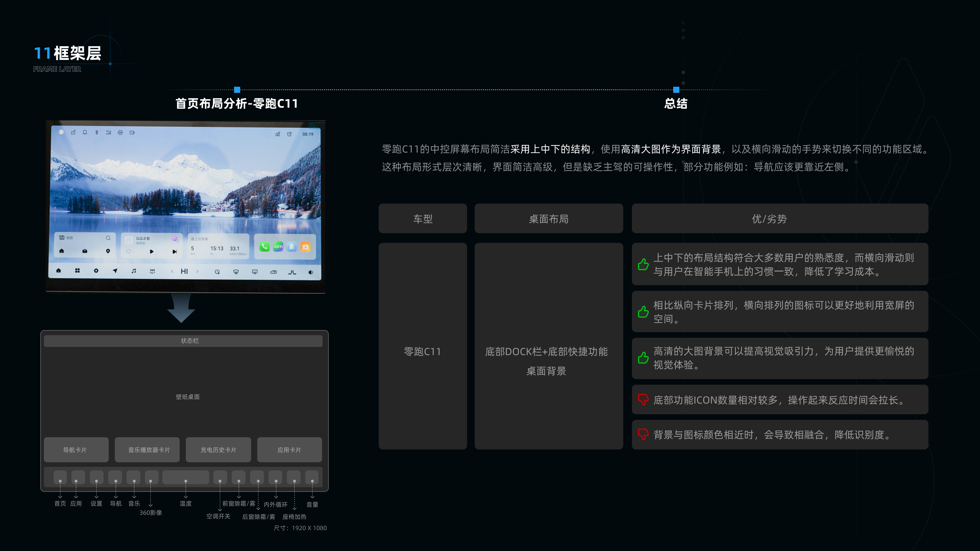The height and width of the screenshot is (551, 980).
Task: Click the thumbs-up beside 高清的大图背景
Action: 643,357
